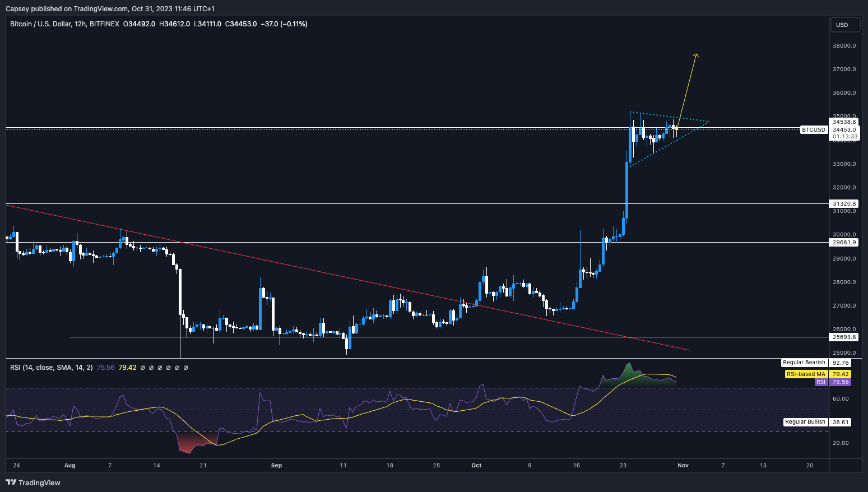
Task: Click the Nov date on time axis
Action: (x=683, y=465)
